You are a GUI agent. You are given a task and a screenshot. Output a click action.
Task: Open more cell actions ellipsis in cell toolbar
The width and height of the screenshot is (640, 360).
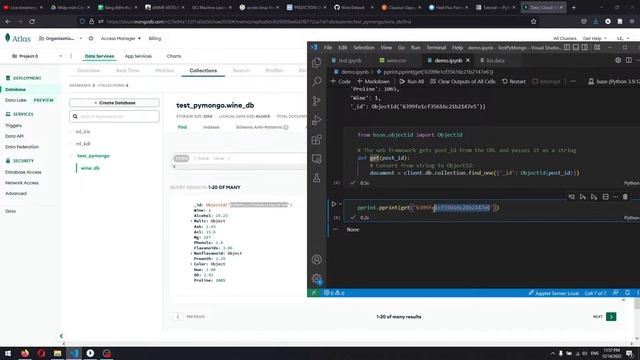615,197
